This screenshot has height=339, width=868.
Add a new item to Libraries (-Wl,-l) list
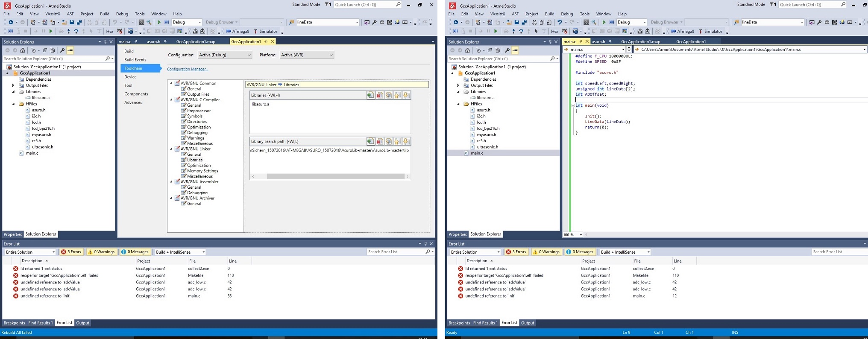click(x=370, y=95)
